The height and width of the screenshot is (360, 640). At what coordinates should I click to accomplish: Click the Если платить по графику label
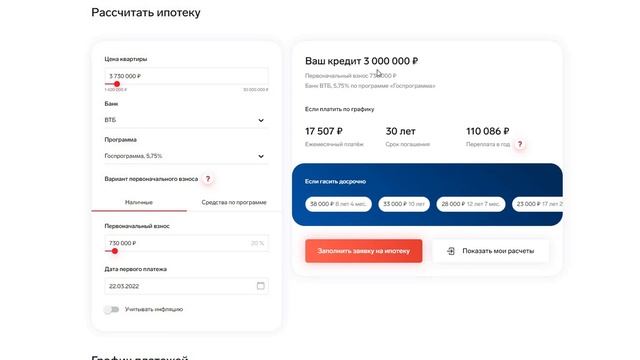tap(339, 109)
